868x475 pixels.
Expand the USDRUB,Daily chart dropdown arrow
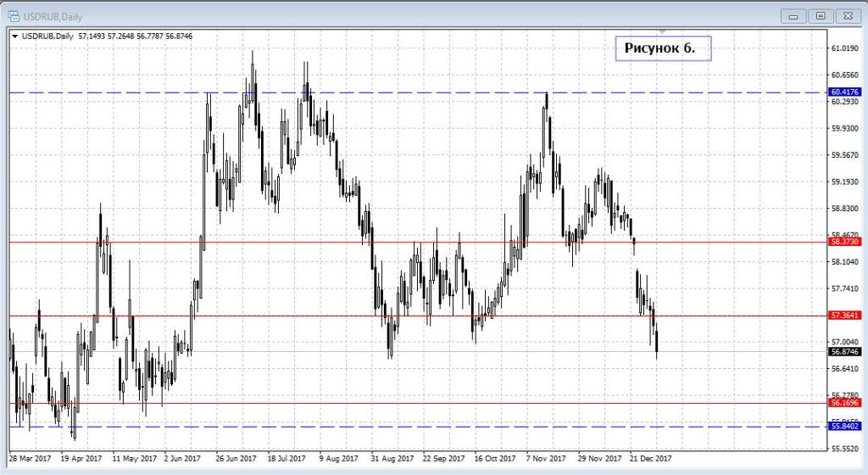point(14,37)
